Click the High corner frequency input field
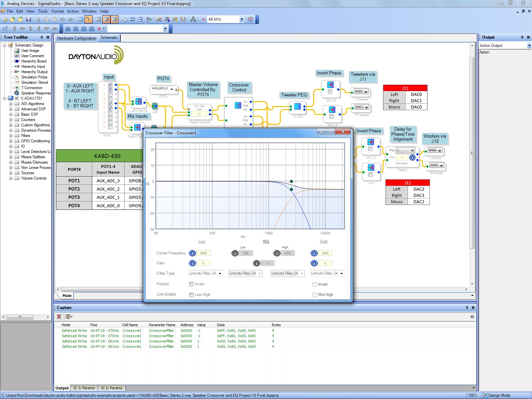The width and height of the screenshot is (532, 399). click(x=325, y=253)
